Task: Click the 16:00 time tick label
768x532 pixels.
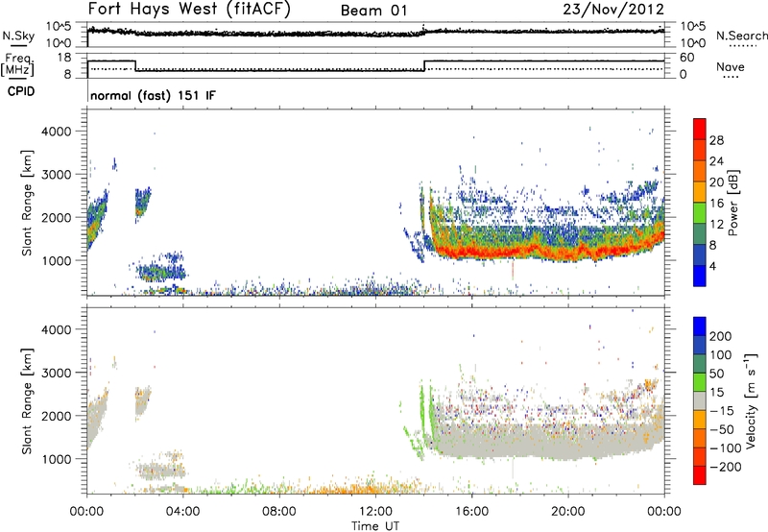Action: pyautogui.click(x=471, y=512)
